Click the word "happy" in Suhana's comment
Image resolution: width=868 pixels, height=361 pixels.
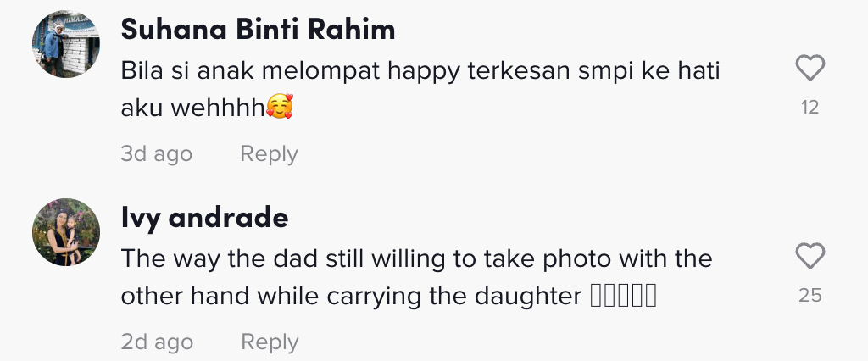tap(424, 71)
